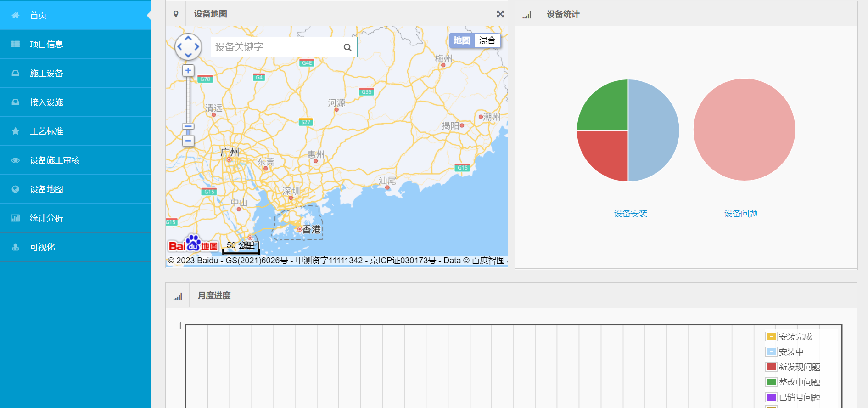Screen dimensions: 868x408
Task: Click the 月度进度 panel title
Action: [214, 295]
